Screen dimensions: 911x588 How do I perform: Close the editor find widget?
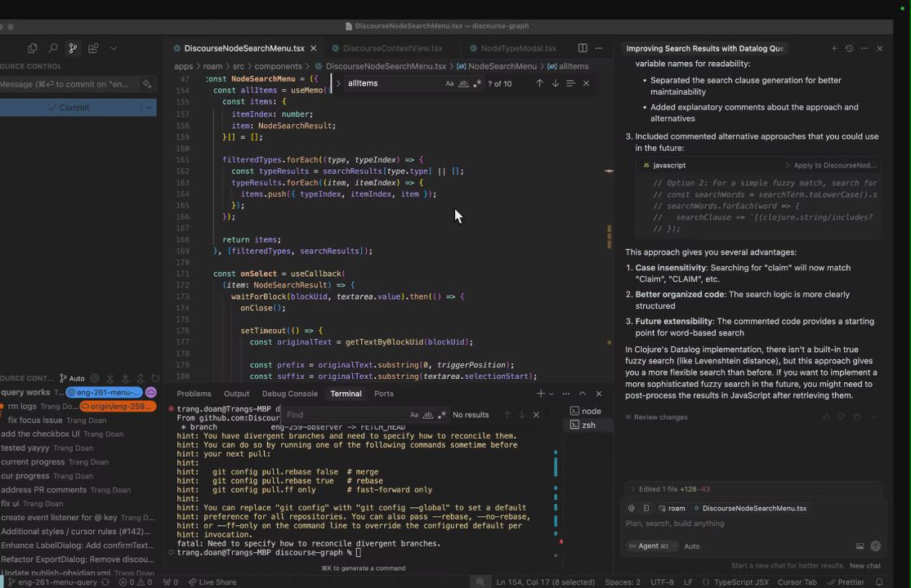[x=586, y=83]
